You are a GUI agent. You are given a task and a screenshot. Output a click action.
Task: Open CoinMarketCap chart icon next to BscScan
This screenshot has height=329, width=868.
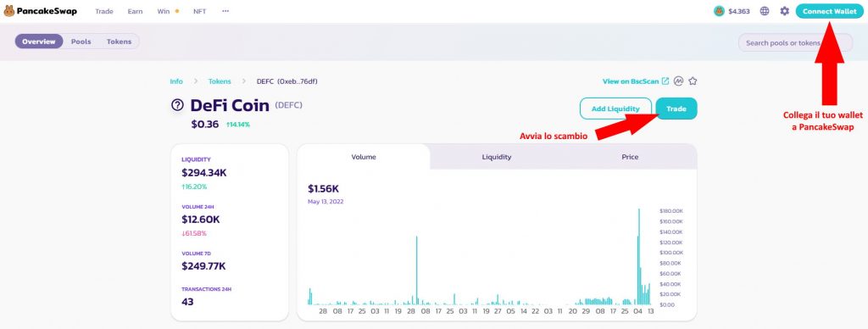(x=679, y=81)
